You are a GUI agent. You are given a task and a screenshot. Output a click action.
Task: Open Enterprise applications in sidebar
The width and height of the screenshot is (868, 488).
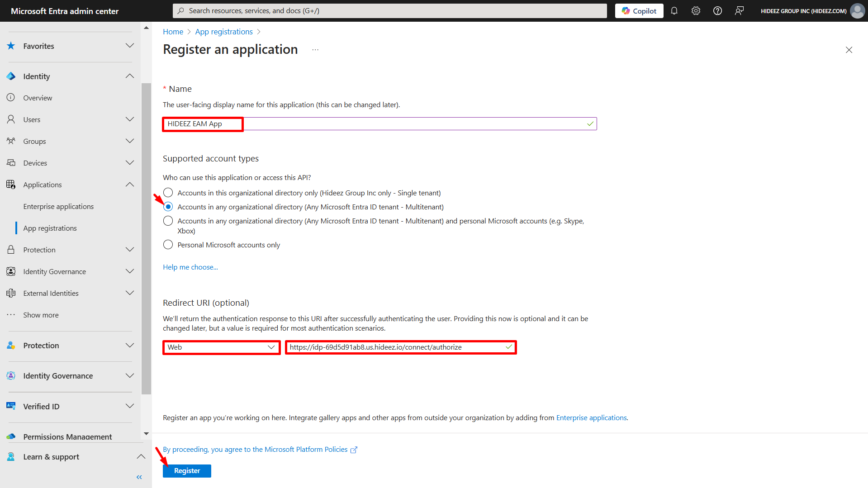click(58, 206)
